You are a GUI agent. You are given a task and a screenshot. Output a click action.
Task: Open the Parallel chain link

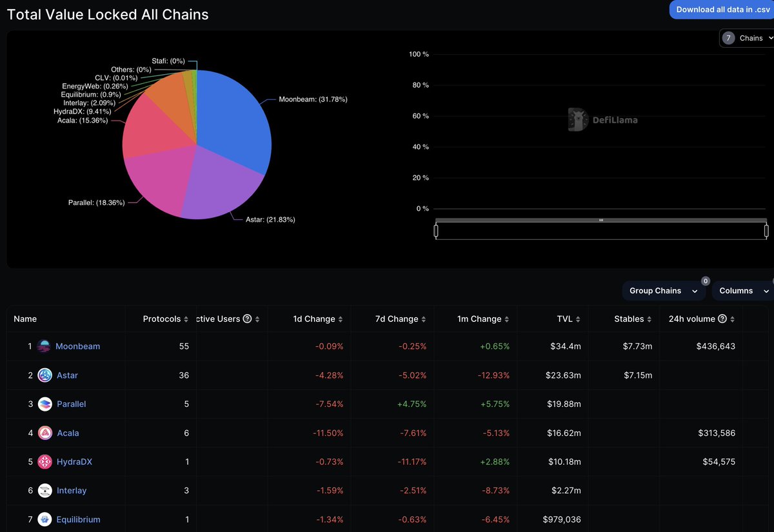(71, 404)
